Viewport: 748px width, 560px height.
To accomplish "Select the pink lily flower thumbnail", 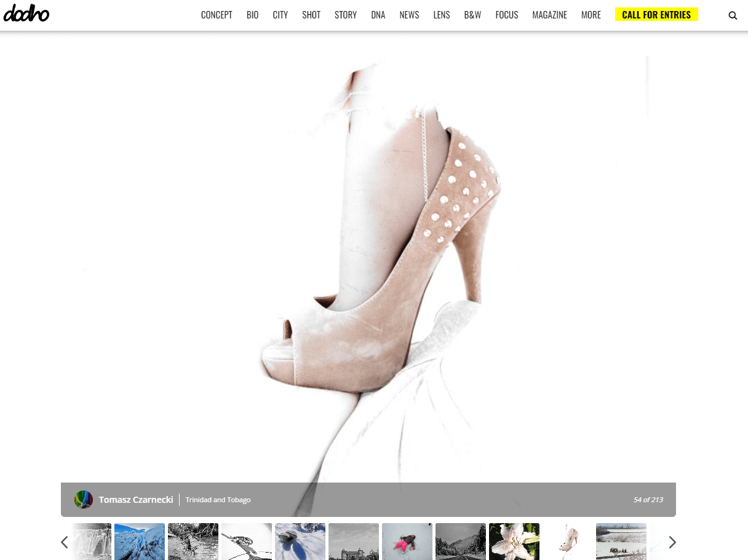I will pos(514,542).
